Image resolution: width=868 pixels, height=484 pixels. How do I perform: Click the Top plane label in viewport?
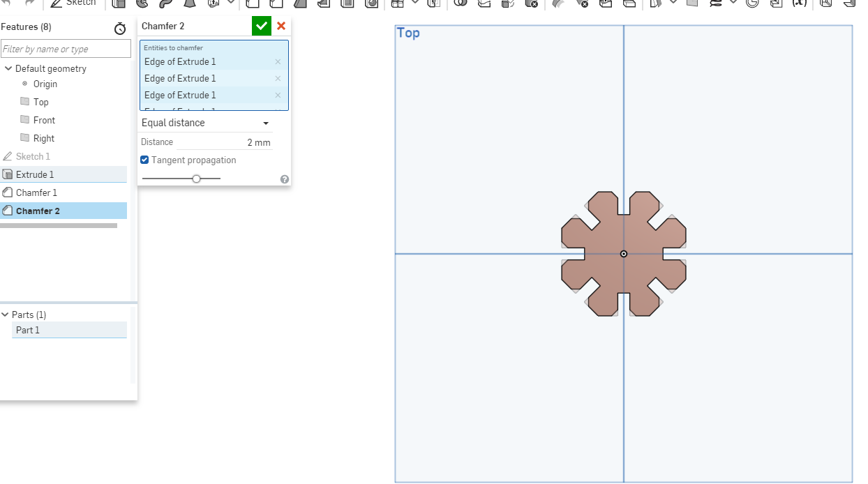pos(408,33)
